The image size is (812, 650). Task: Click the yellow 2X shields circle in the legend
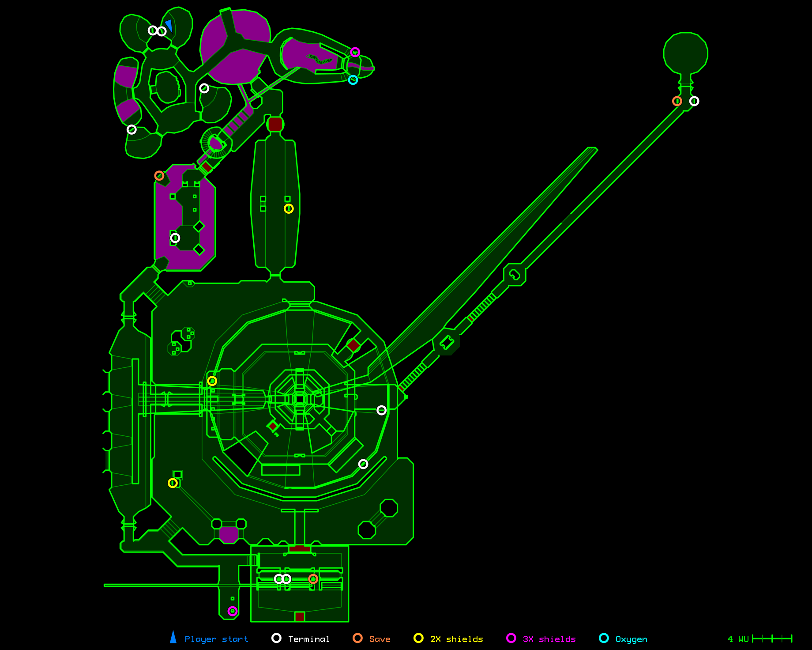(418, 638)
